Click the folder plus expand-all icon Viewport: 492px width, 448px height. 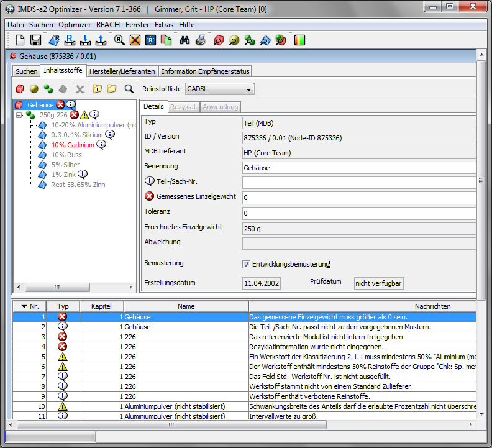coord(98,89)
